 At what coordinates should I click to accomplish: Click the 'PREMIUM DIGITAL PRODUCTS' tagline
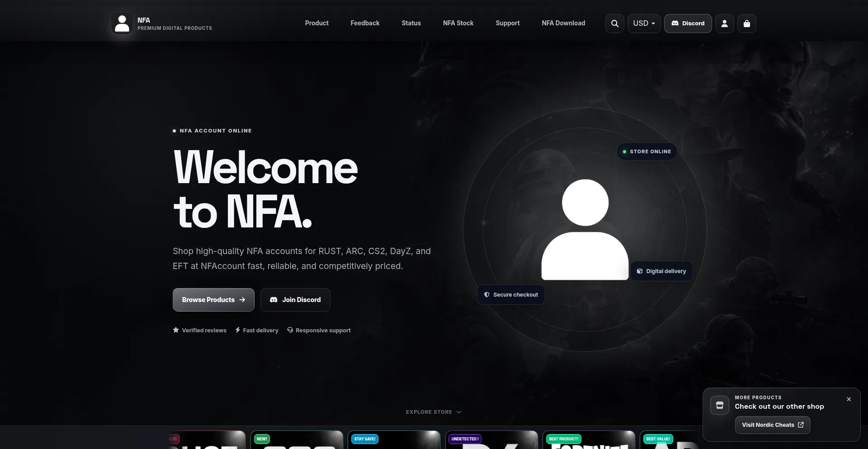[175, 28]
